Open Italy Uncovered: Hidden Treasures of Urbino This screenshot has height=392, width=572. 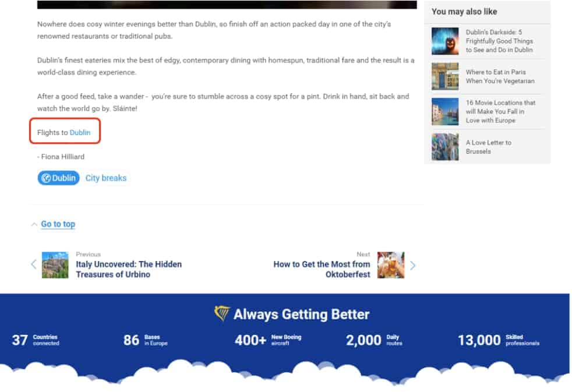pyautogui.click(x=129, y=269)
